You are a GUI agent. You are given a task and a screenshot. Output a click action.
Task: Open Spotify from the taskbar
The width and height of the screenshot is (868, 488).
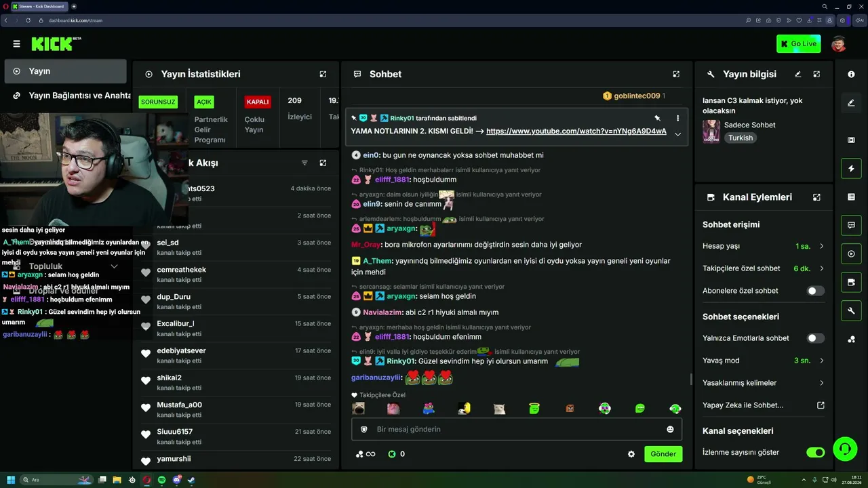click(x=162, y=480)
